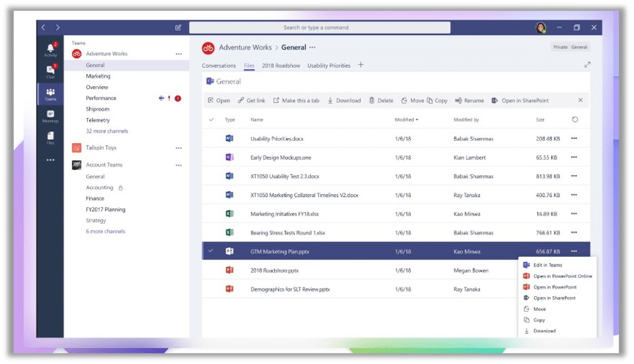Deselect the GTM Marketing Plan.pptx checkmark
The image size is (634, 364).
pos(211,251)
